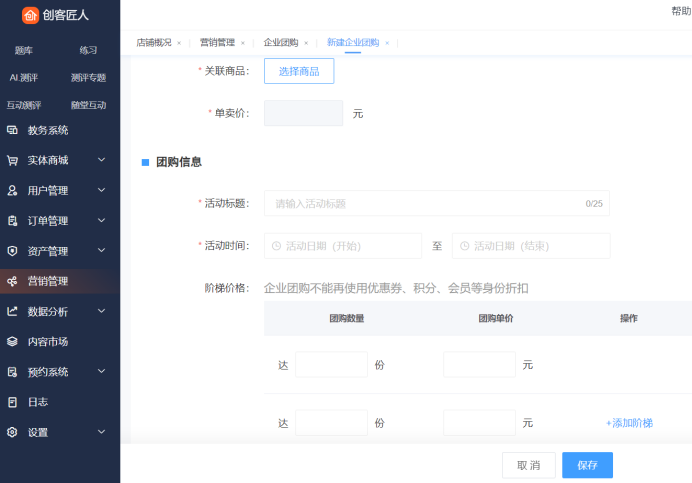This screenshot has height=483, width=692.
Task: Click the 创客匠人 logo icon
Action: (x=30, y=15)
